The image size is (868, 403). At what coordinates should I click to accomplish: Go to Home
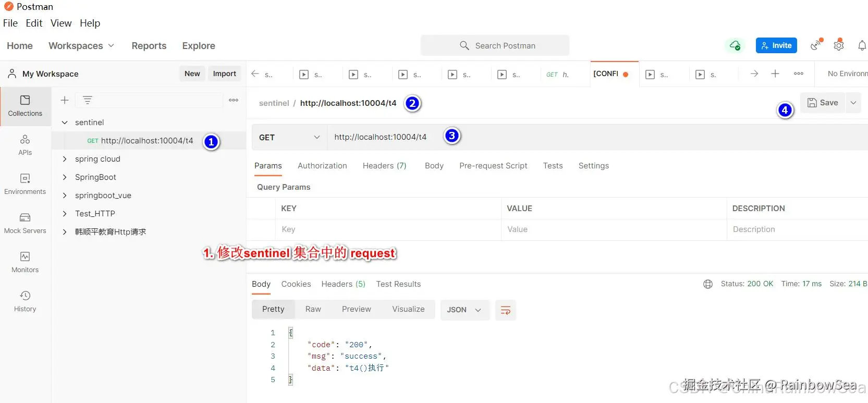pyautogui.click(x=20, y=46)
